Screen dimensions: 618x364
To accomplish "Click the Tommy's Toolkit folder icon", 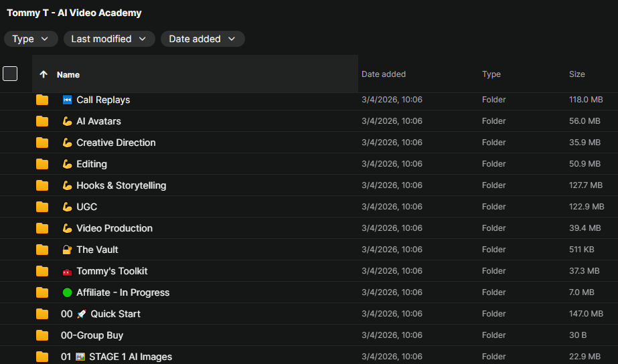I will pos(42,271).
